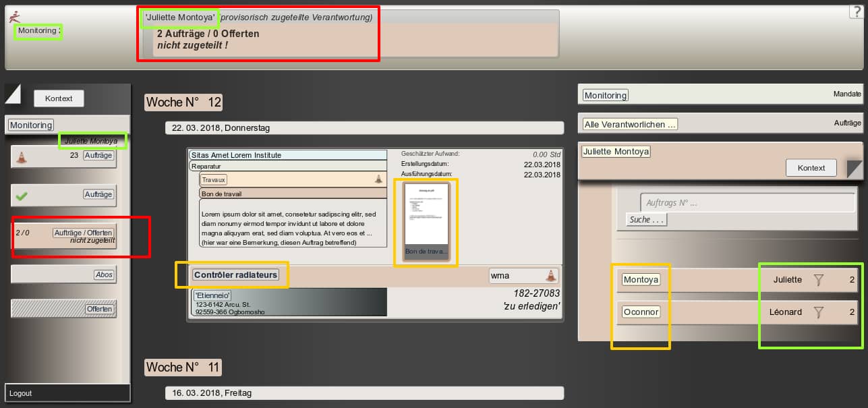The width and height of the screenshot is (868, 408).
Task: Click the cone icon in the Travaux row
Action: pos(378,179)
